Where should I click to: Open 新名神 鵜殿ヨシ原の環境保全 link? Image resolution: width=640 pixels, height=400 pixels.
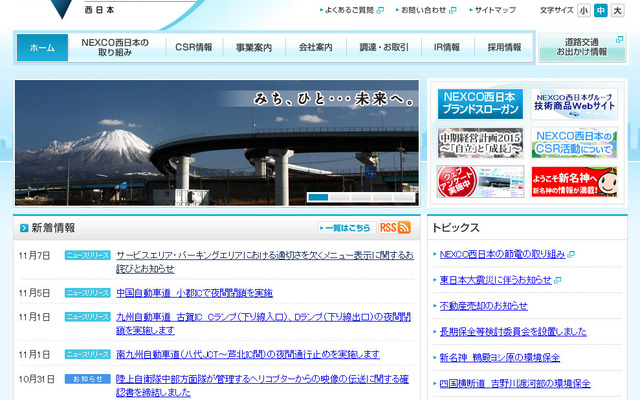point(500,358)
